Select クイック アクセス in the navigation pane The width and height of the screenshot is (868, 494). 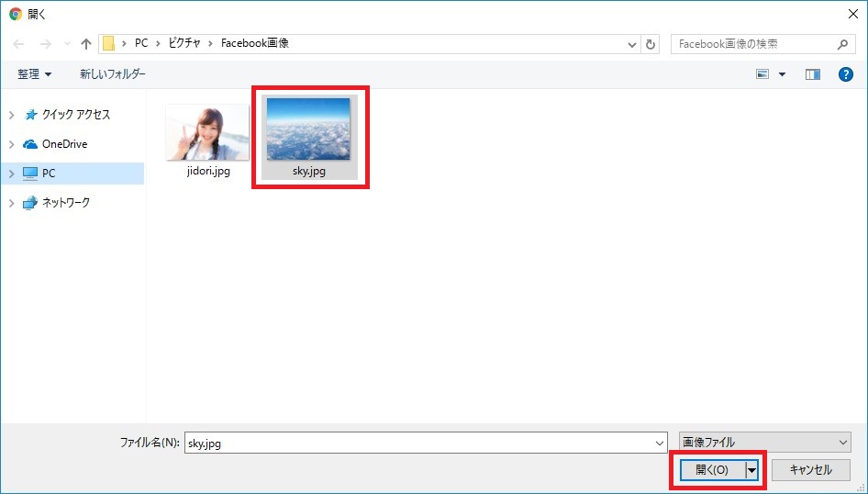(76, 115)
